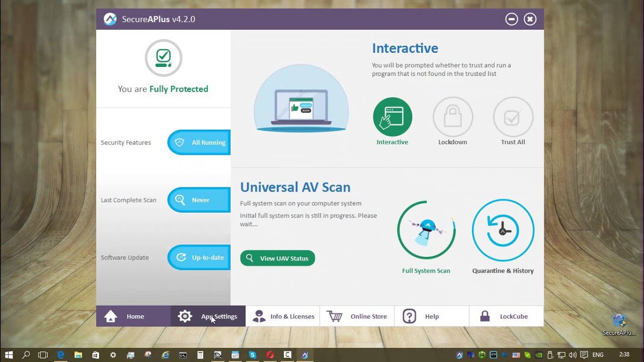Open network status tray icon
The width and height of the screenshot is (644, 362).
pos(561,354)
